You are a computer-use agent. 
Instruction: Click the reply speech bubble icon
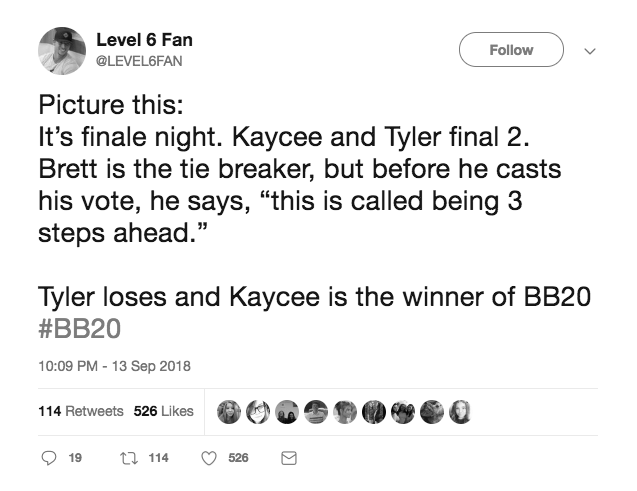click(49, 458)
